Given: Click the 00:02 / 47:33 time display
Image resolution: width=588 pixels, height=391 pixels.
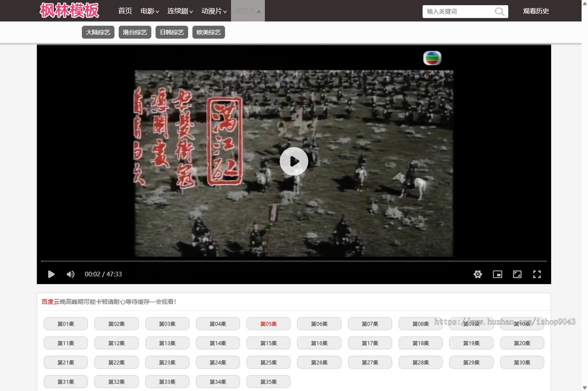Looking at the screenshot, I should pos(103,274).
